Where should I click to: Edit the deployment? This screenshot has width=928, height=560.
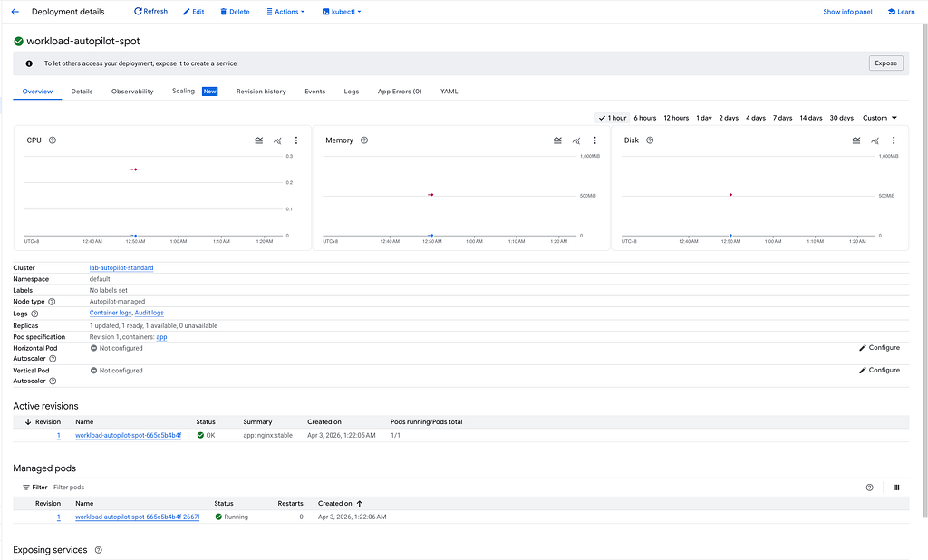(x=194, y=12)
